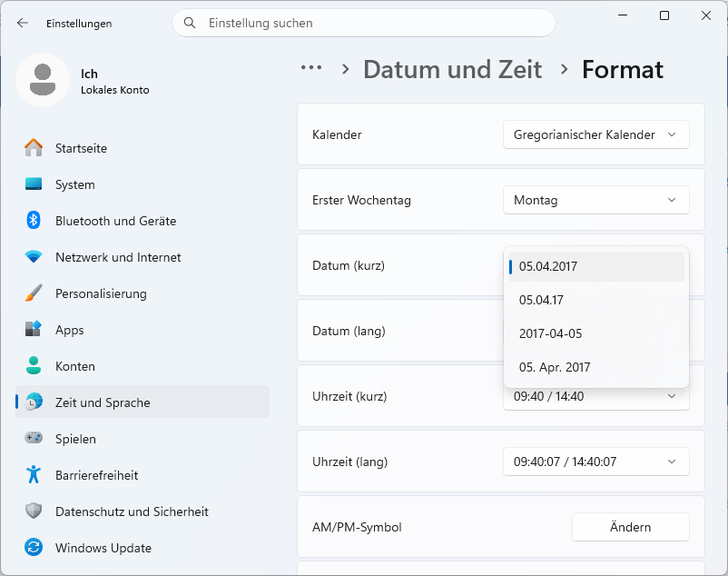Open Startseite in the sidebar
The width and height of the screenshot is (728, 576).
point(143,148)
